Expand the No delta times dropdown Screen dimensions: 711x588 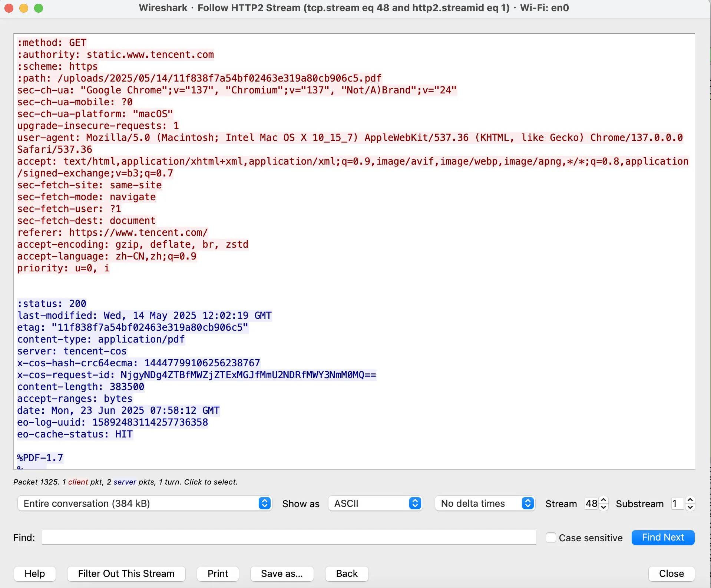pyautogui.click(x=485, y=503)
